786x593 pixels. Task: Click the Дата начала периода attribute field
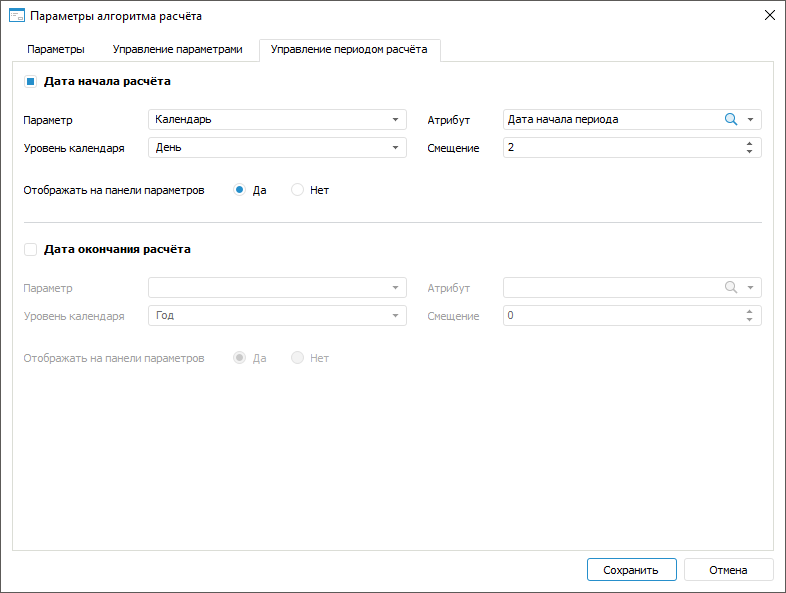pos(610,120)
